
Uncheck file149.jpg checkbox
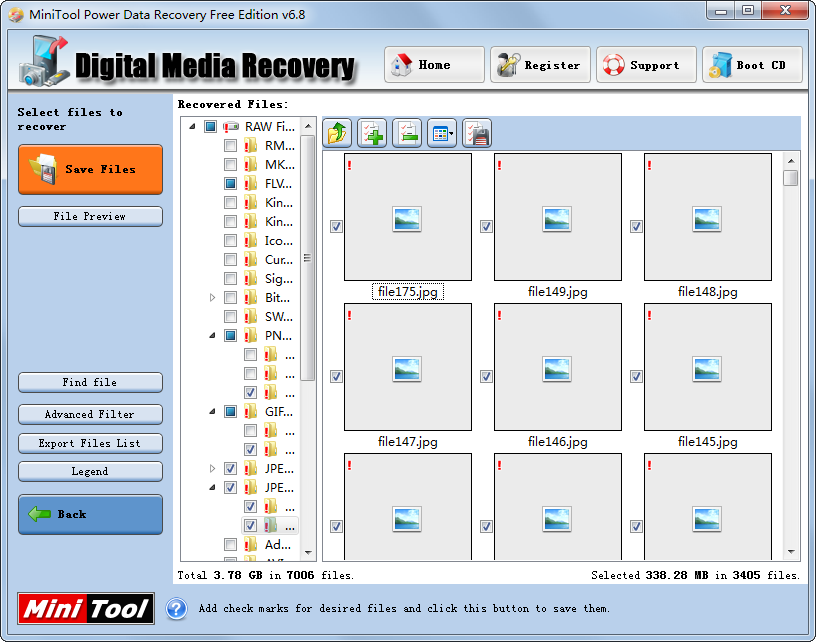click(486, 226)
